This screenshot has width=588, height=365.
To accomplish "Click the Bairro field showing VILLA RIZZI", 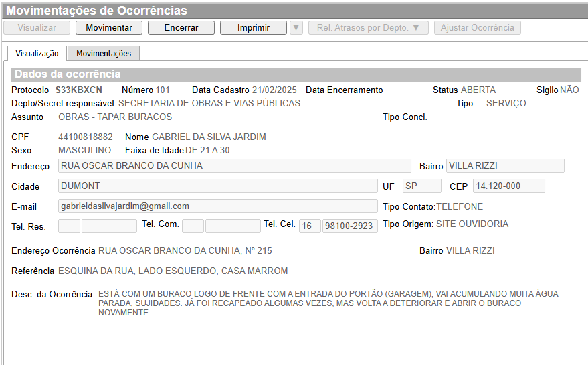I will (x=505, y=166).
